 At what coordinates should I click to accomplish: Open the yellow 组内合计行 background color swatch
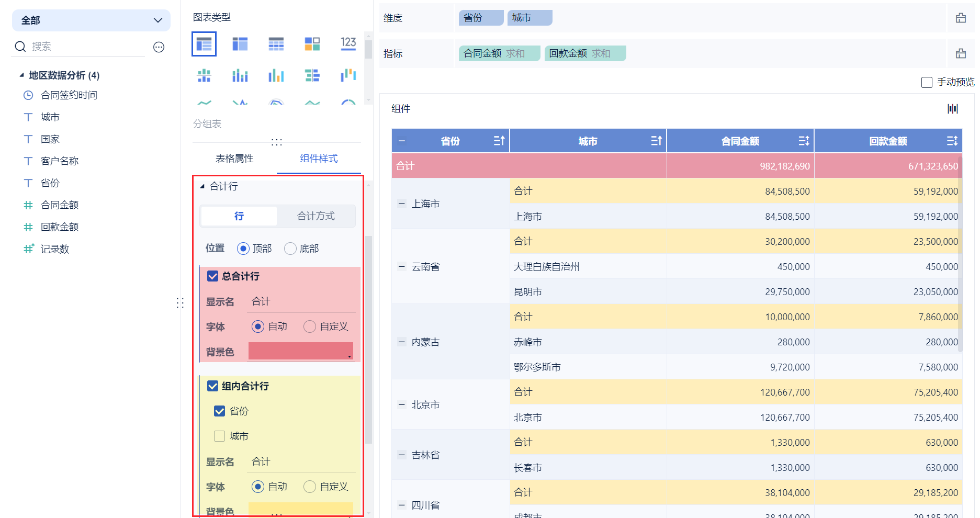[301, 509]
